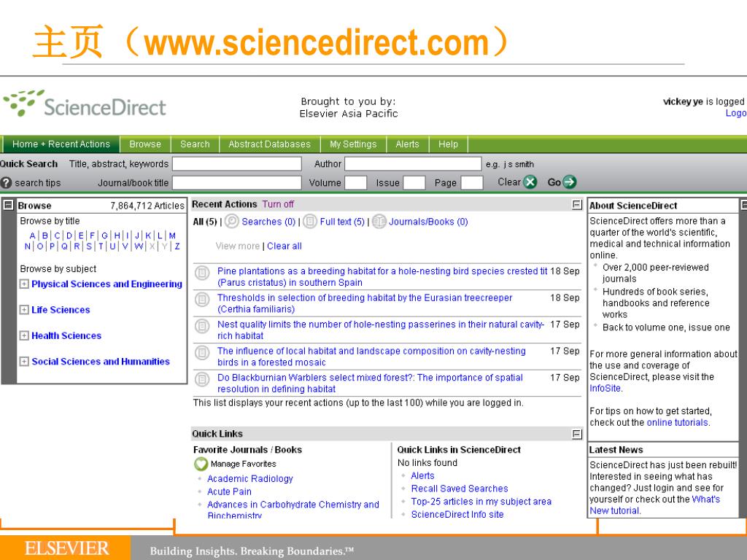Click the Journals/Books icon in Recent Actions

pyautogui.click(x=379, y=222)
